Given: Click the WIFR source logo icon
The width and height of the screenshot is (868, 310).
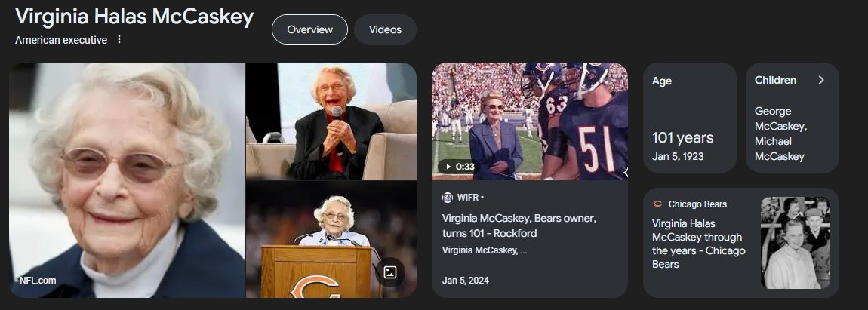Looking at the screenshot, I should pyautogui.click(x=448, y=198).
